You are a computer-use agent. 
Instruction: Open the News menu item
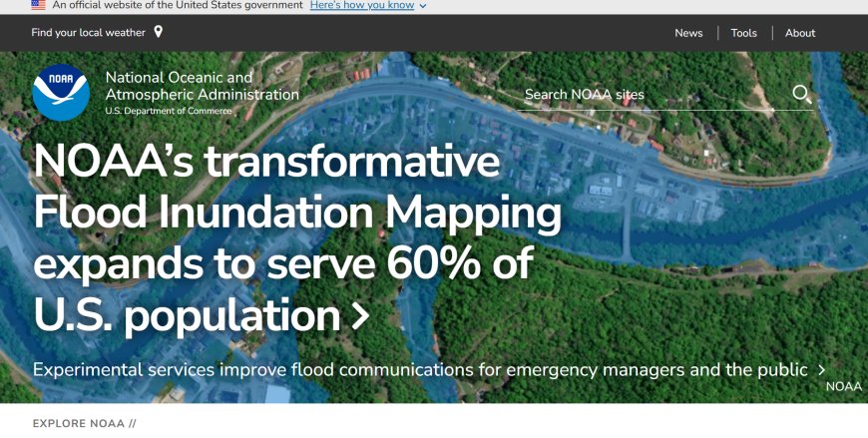coord(688,33)
